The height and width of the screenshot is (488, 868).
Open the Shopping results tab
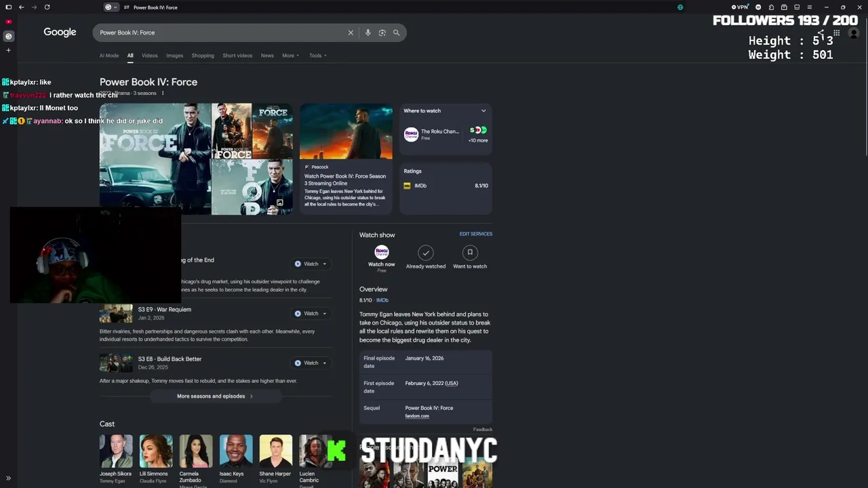coord(203,56)
